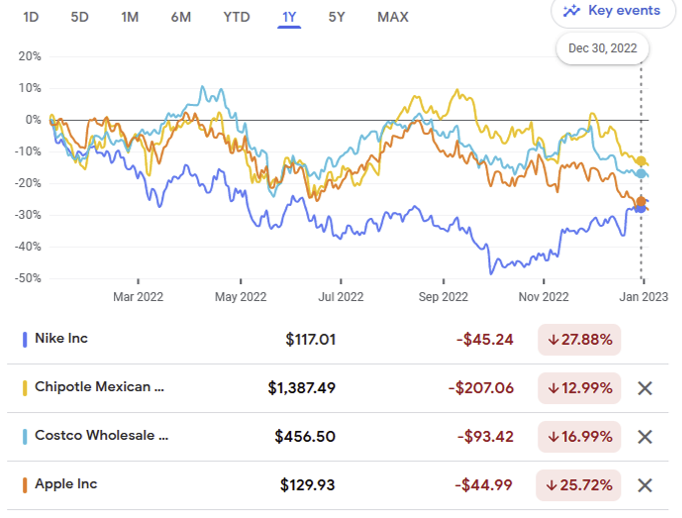This screenshot has height=518, width=682.
Task: Select the 1M time range tab
Action: pyautogui.click(x=130, y=17)
